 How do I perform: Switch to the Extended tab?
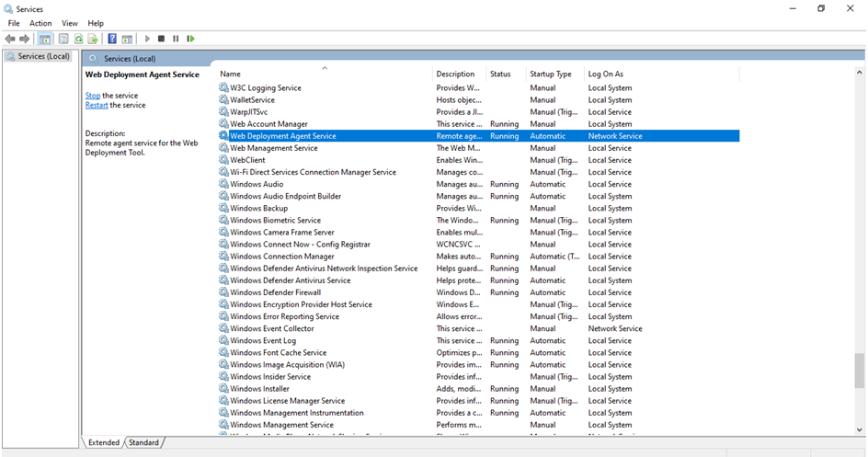104,442
